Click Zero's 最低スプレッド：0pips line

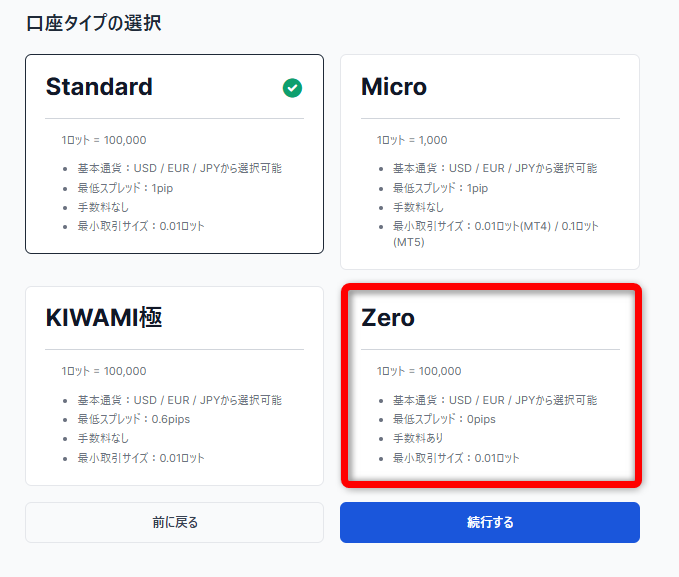[444, 419]
